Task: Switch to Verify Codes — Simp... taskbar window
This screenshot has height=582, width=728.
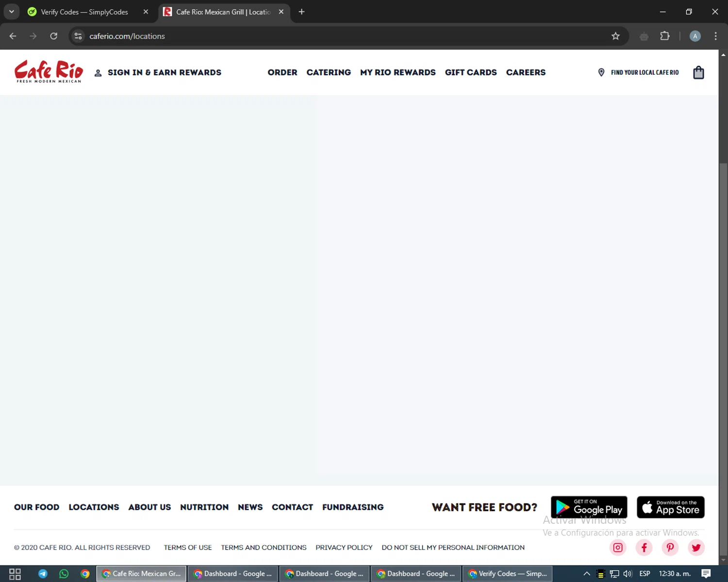Action: point(508,574)
